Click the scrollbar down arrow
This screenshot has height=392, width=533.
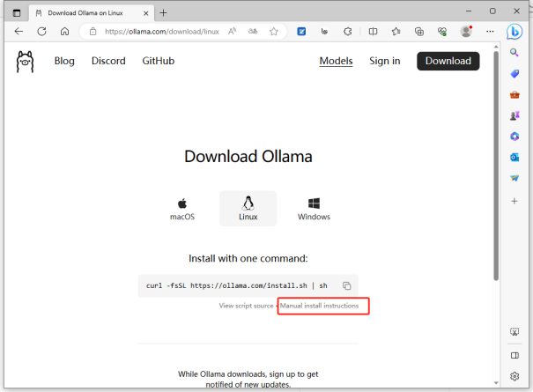[x=496, y=383]
